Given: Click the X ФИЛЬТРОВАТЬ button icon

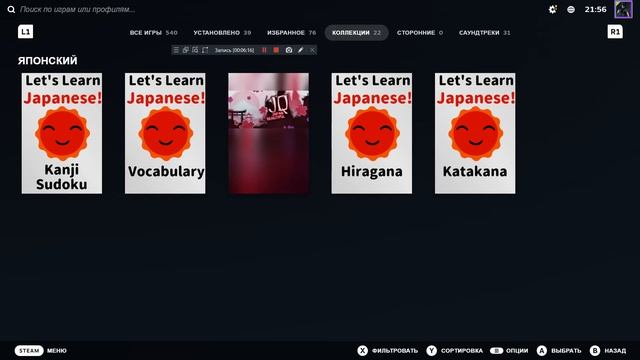Looking at the screenshot, I should tap(362, 350).
